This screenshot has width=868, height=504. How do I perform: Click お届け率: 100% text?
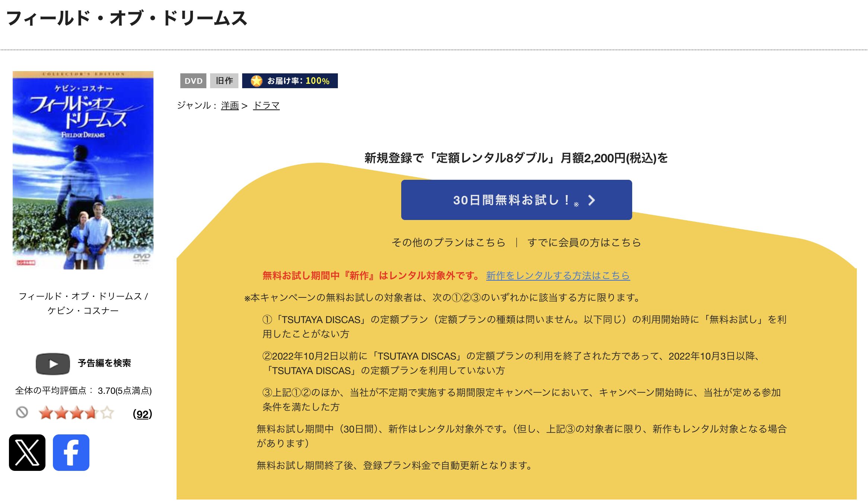pos(298,81)
